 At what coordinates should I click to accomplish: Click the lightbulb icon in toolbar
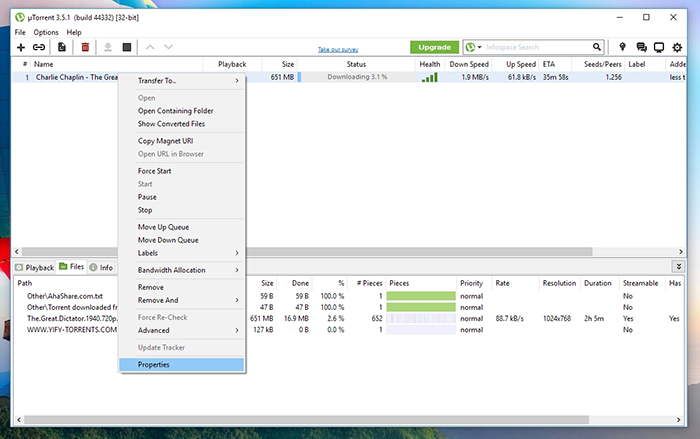pos(622,47)
